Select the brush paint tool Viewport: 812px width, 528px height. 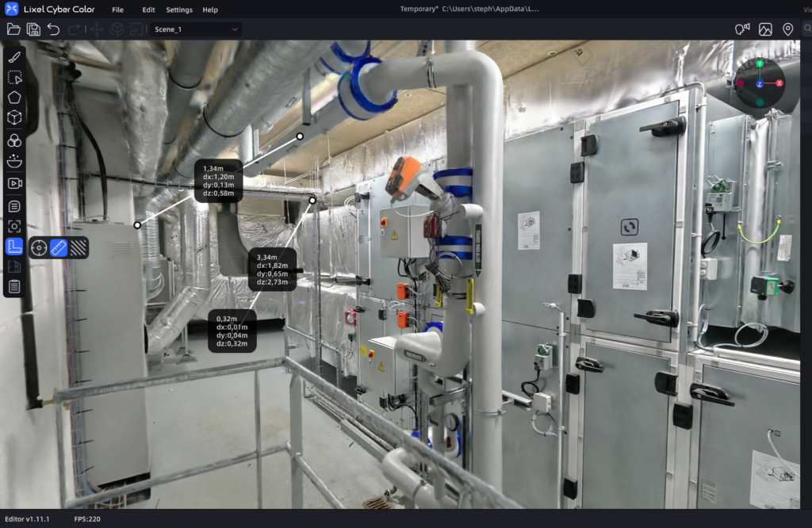pos(14,57)
